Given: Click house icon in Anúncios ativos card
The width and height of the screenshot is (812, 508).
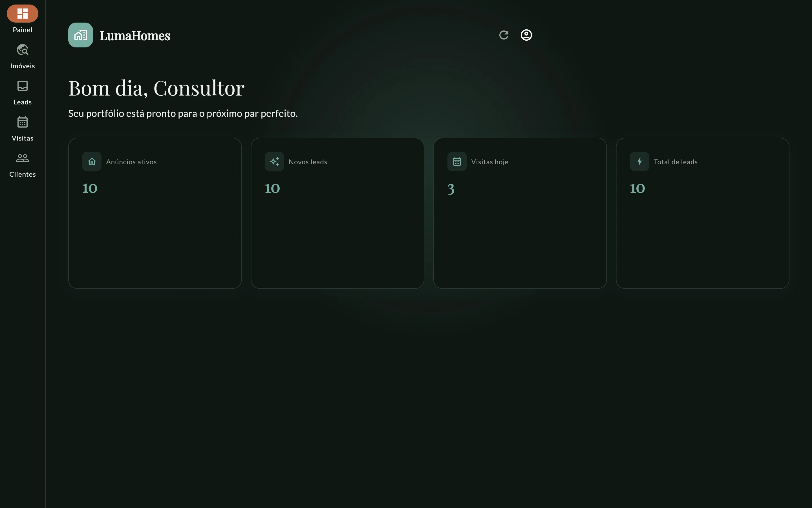Looking at the screenshot, I should point(92,162).
